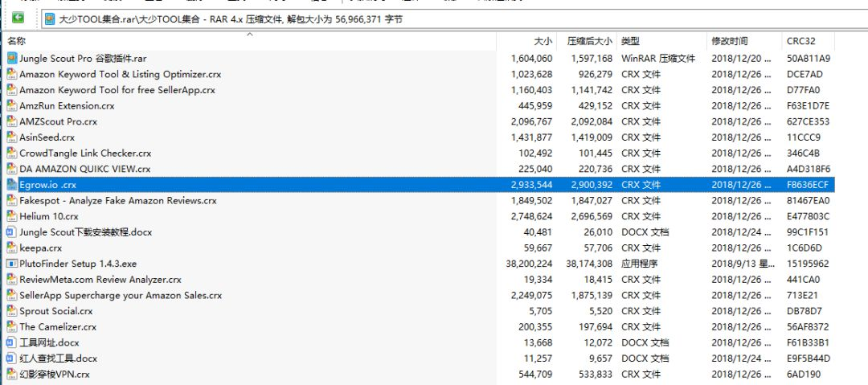Click packed size value 2,900,392
The image size is (868, 385).
tap(592, 185)
